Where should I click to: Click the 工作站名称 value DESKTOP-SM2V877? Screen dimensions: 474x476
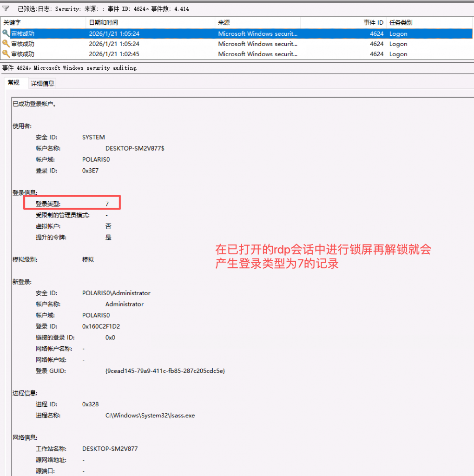(110, 449)
